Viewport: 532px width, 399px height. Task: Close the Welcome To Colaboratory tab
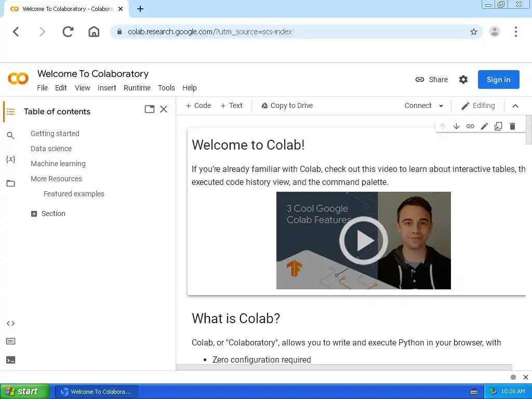coord(121,9)
